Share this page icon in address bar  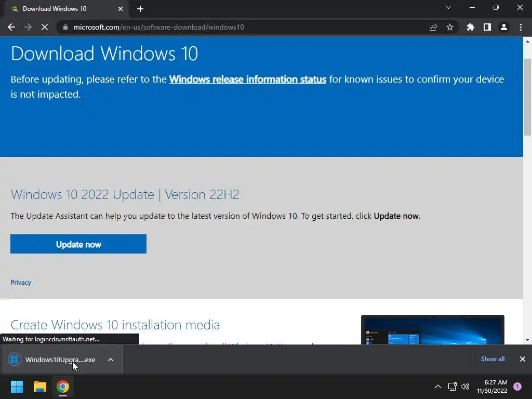(x=433, y=27)
